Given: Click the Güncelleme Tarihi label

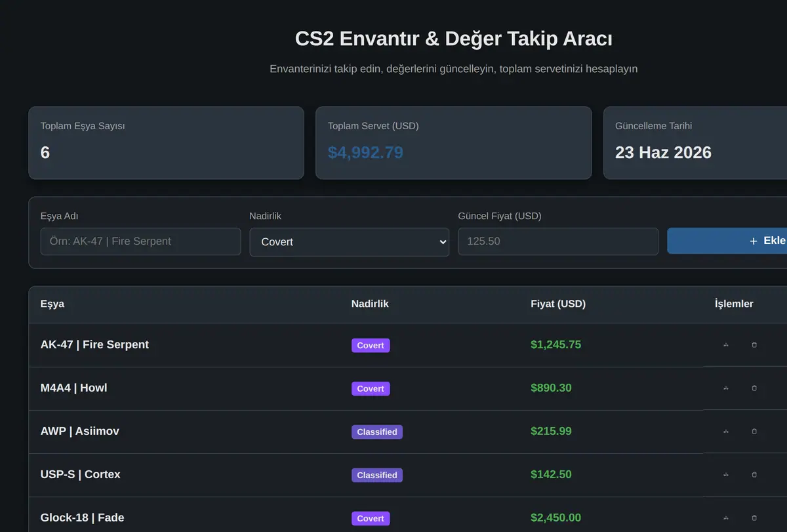Looking at the screenshot, I should [x=653, y=126].
